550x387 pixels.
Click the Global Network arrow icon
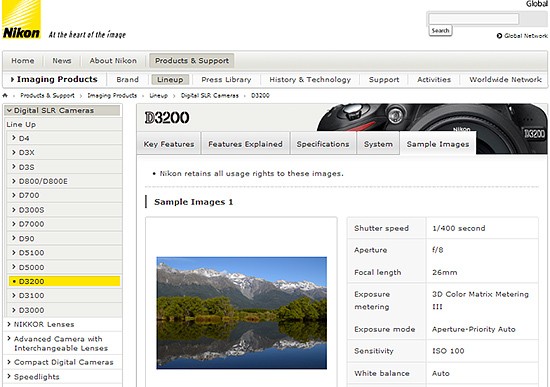click(x=499, y=36)
